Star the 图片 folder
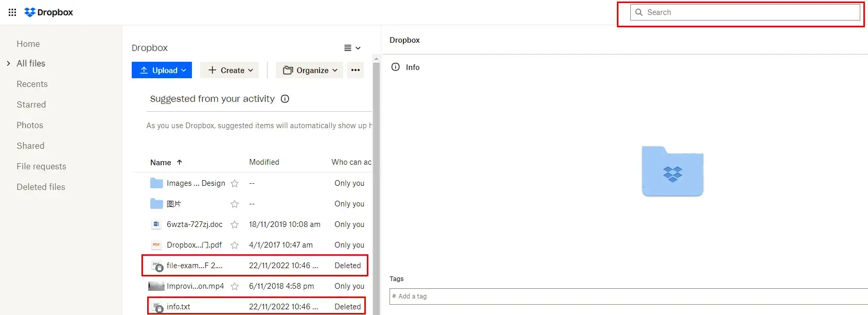Screen dimensions: 868x315 click(235, 204)
